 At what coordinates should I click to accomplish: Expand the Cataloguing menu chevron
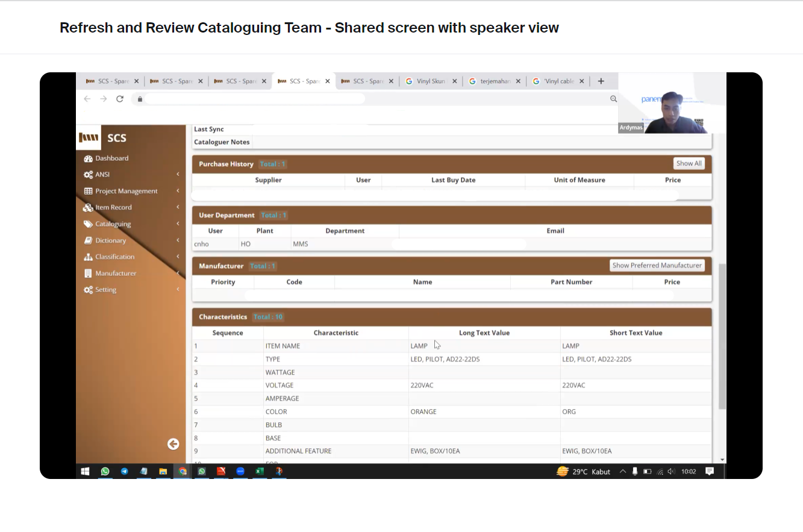click(x=178, y=224)
